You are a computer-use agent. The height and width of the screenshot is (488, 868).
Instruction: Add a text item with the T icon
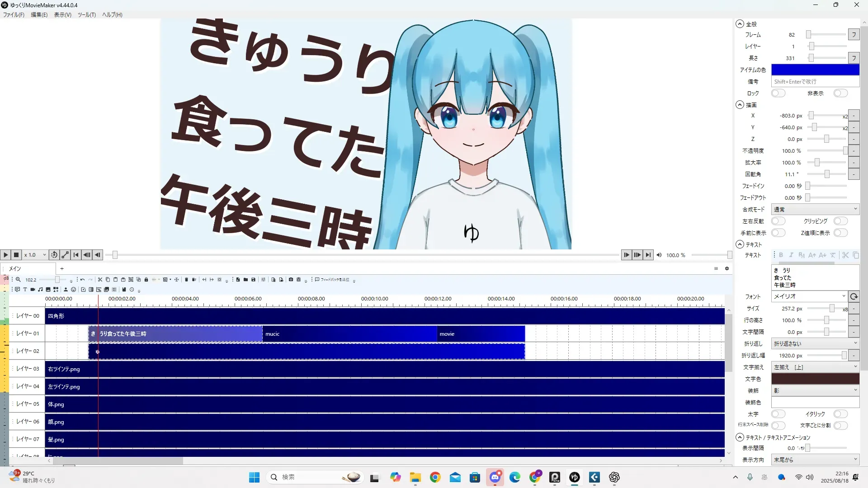pos(25,290)
